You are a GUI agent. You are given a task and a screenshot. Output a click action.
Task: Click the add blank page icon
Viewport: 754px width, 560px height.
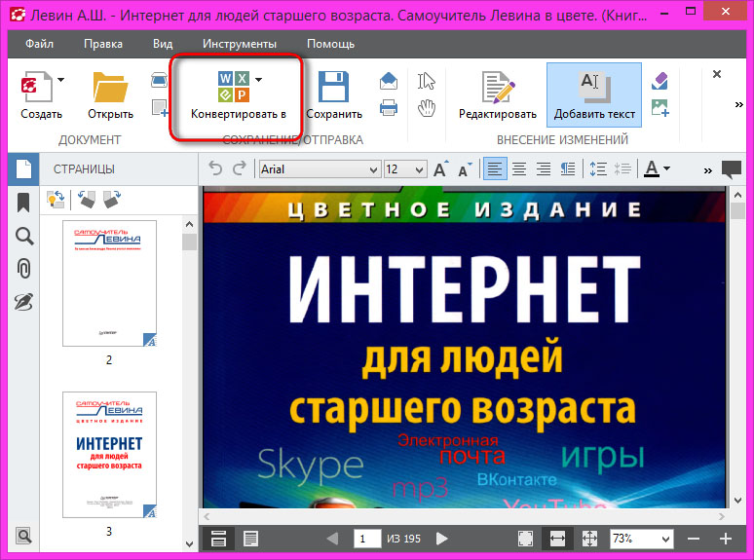[x=160, y=108]
